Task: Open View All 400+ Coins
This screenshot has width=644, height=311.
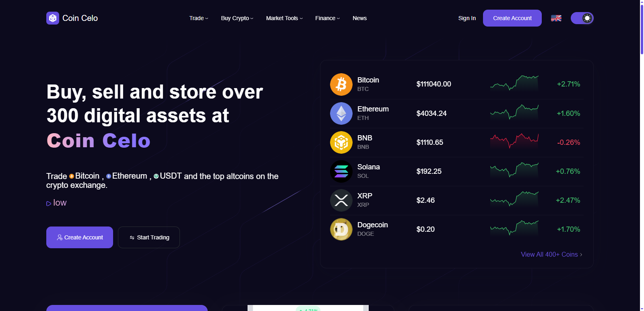Action: (x=551, y=254)
